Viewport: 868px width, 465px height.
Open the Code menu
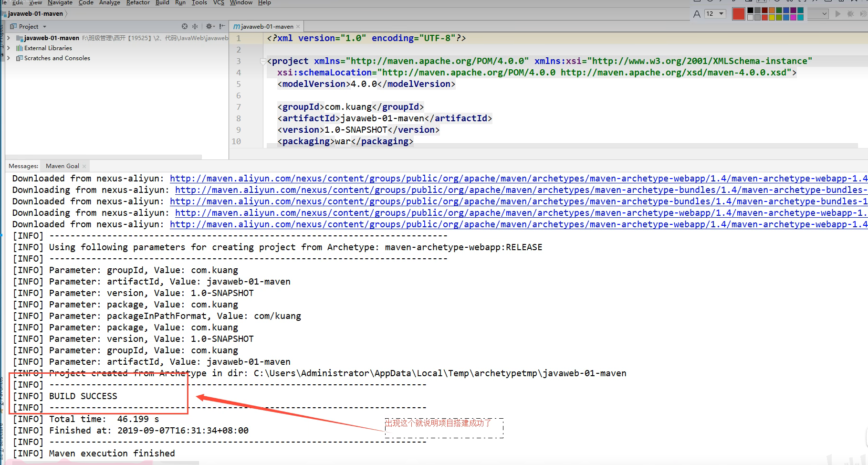(x=86, y=2)
